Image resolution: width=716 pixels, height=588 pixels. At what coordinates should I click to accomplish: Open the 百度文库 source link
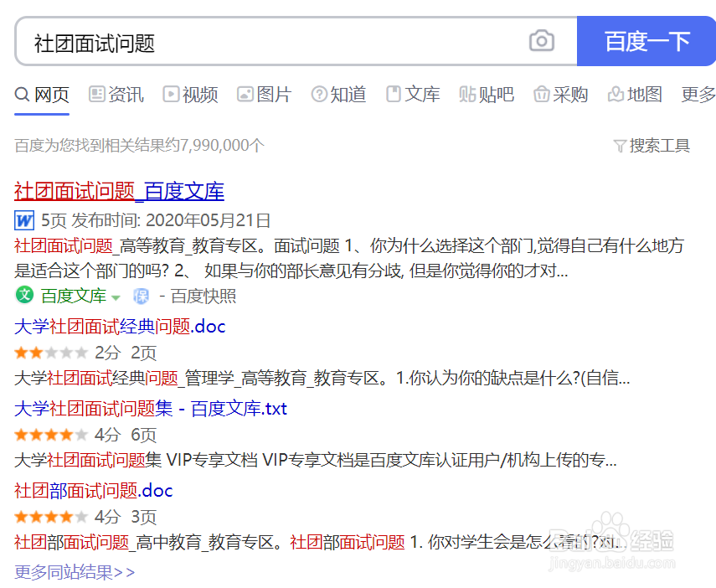pyautogui.click(x=74, y=296)
